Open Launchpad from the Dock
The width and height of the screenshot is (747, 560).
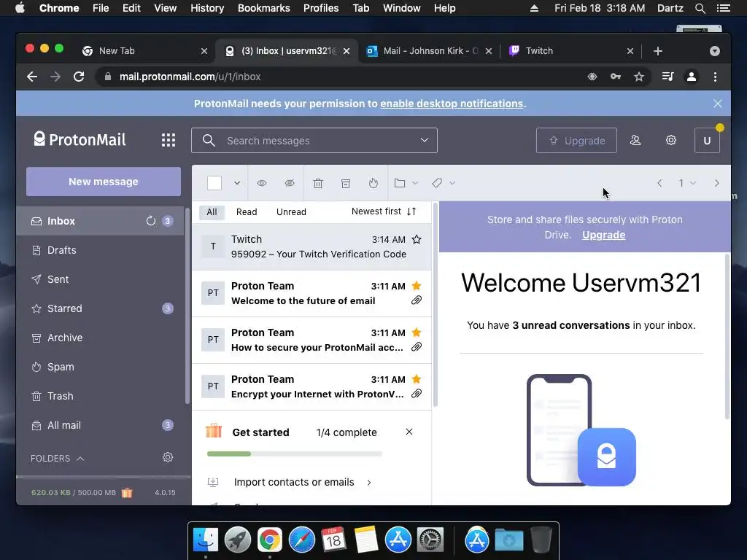click(x=238, y=540)
